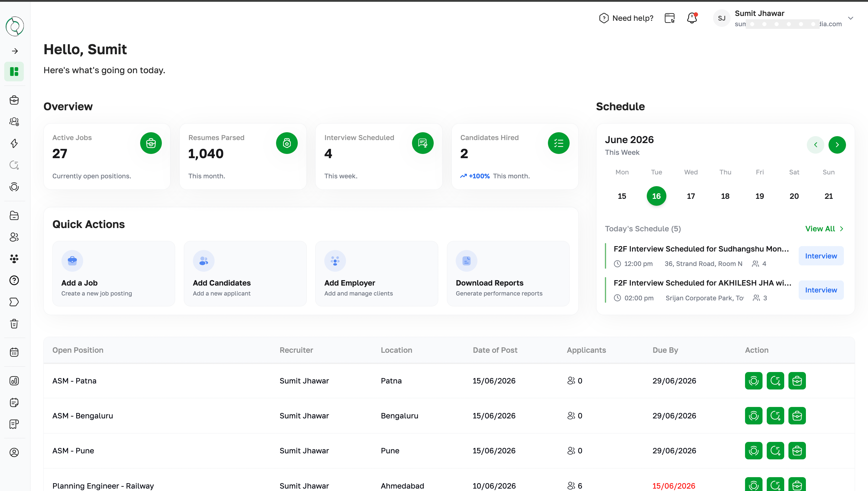Screen dimensions: 868x491
Task: Expand the Sumit Jhawar account dropdown
Action: [851, 18]
